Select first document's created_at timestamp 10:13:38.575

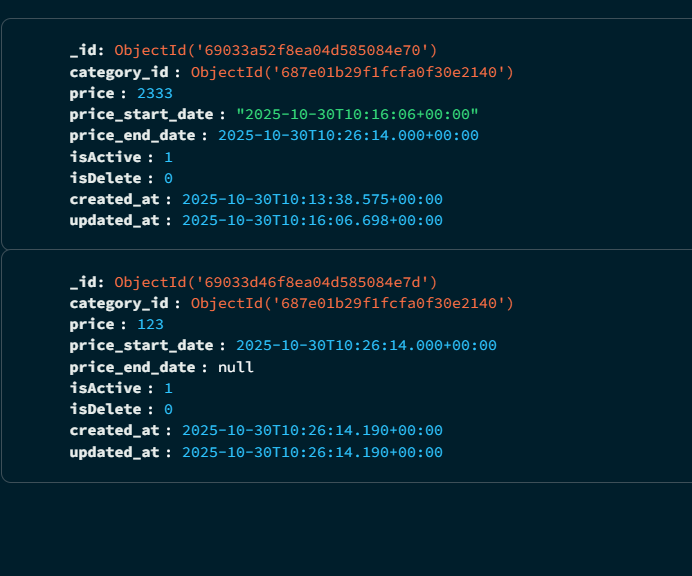click(312, 199)
